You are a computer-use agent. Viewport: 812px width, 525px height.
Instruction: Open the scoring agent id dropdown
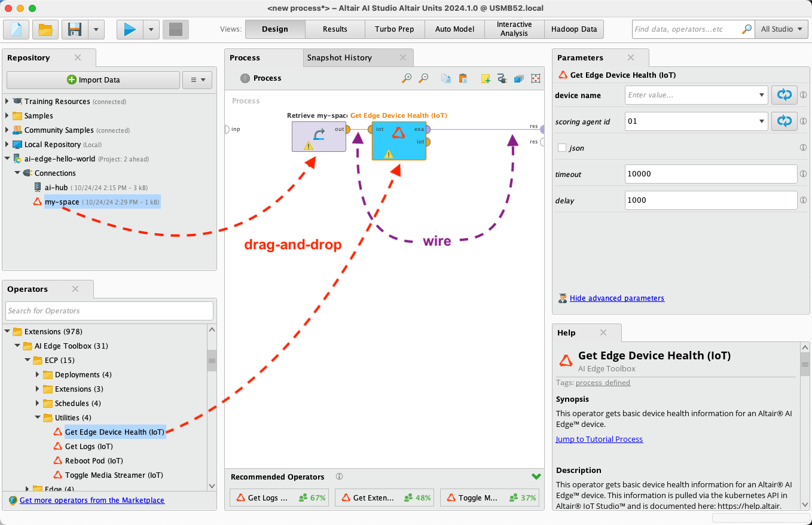[762, 121]
